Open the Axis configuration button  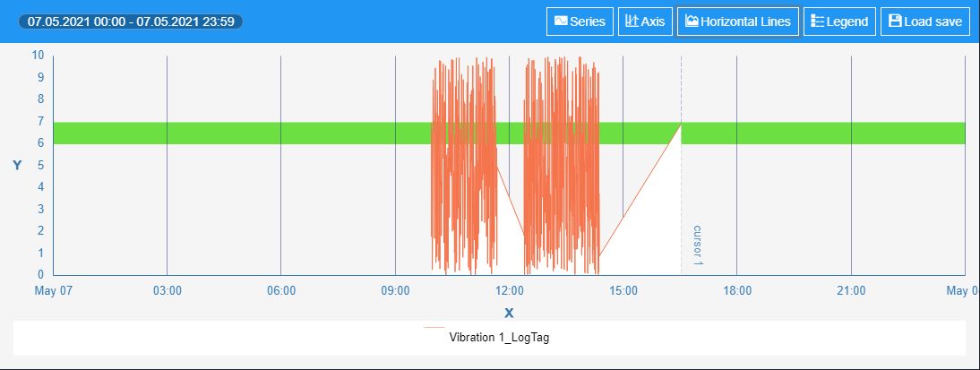click(x=645, y=22)
